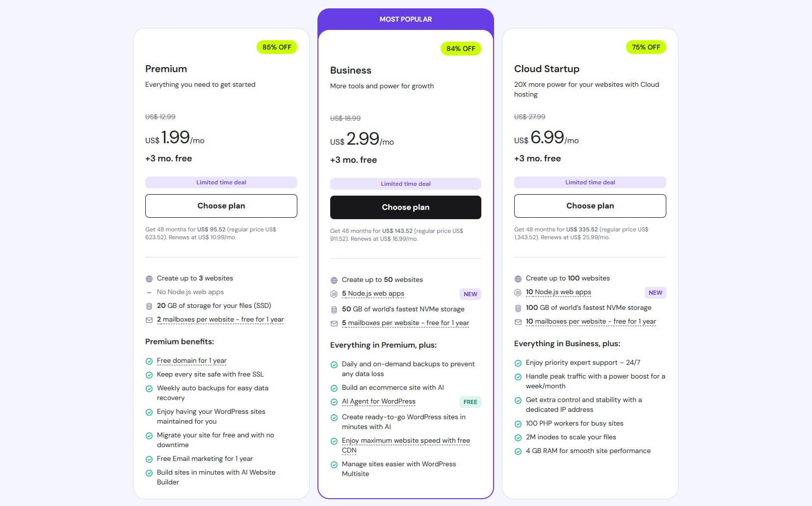The image size is (812, 506).
Task: Click the checkmark beside priority expert support
Action: pyautogui.click(x=518, y=363)
